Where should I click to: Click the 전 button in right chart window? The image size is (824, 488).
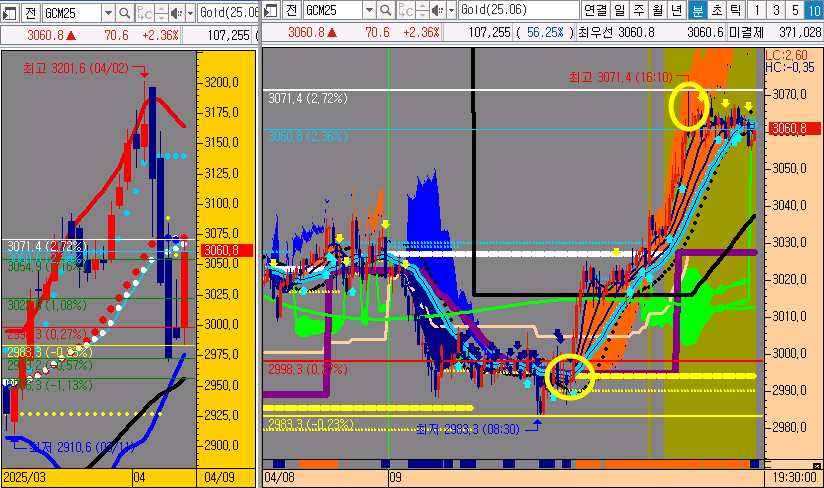click(292, 10)
